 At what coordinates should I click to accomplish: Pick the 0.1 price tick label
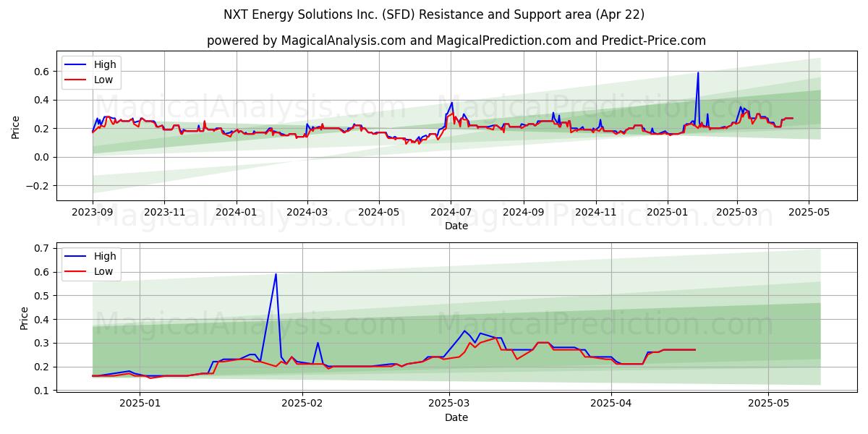[x=43, y=391]
